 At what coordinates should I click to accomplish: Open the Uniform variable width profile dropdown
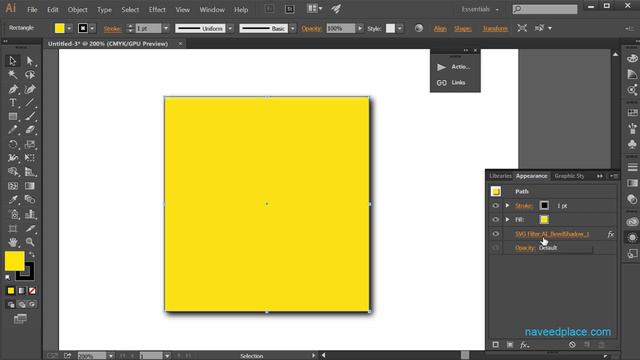(230, 28)
